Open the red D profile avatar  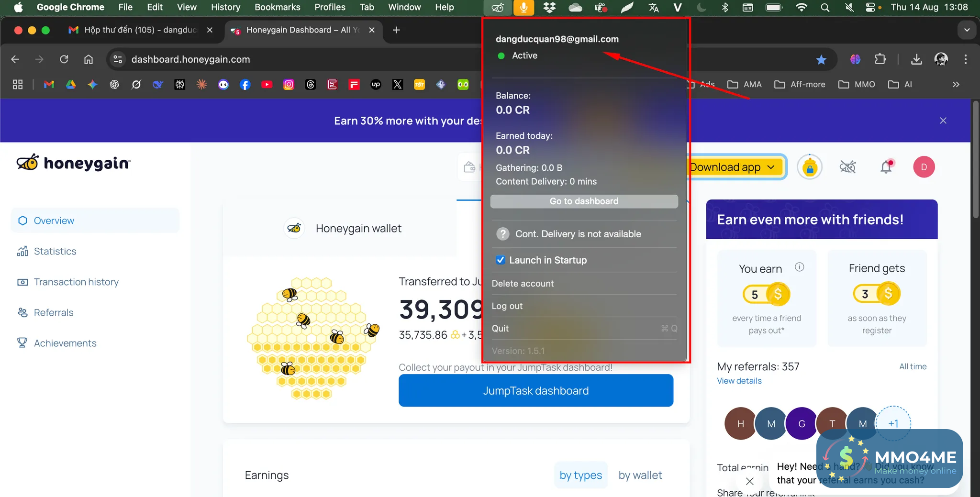coord(924,167)
